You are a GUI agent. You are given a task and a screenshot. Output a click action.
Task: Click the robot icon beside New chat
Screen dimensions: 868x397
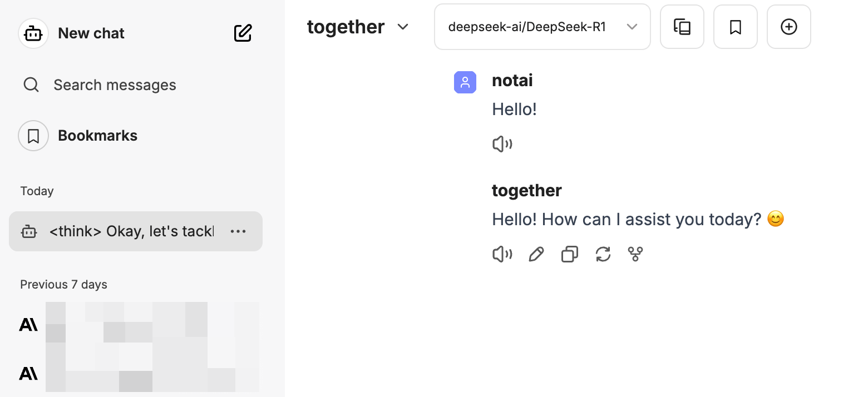point(33,33)
